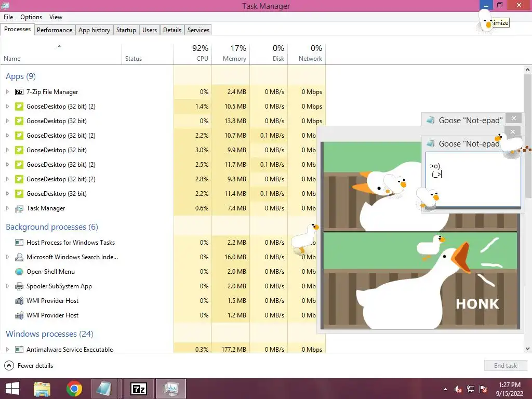Switch to the Startup tab
This screenshot has width=532, height=399.
[126, 30]
